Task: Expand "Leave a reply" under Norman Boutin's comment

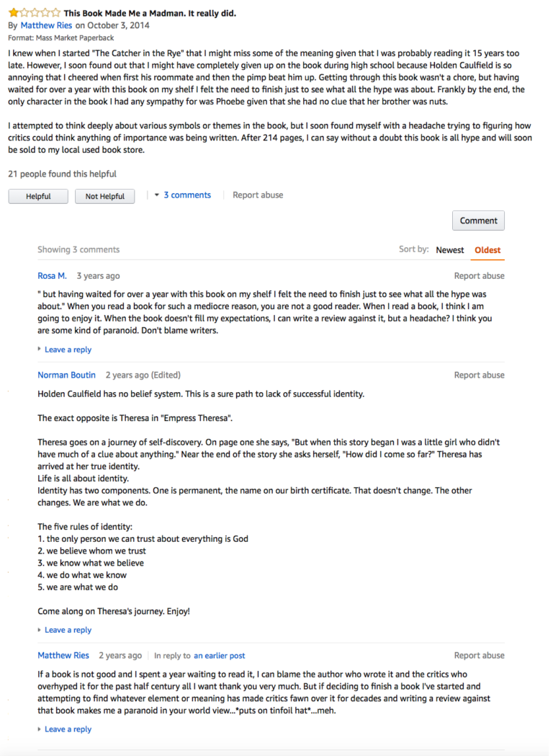Action: click(x=68, y=629)
